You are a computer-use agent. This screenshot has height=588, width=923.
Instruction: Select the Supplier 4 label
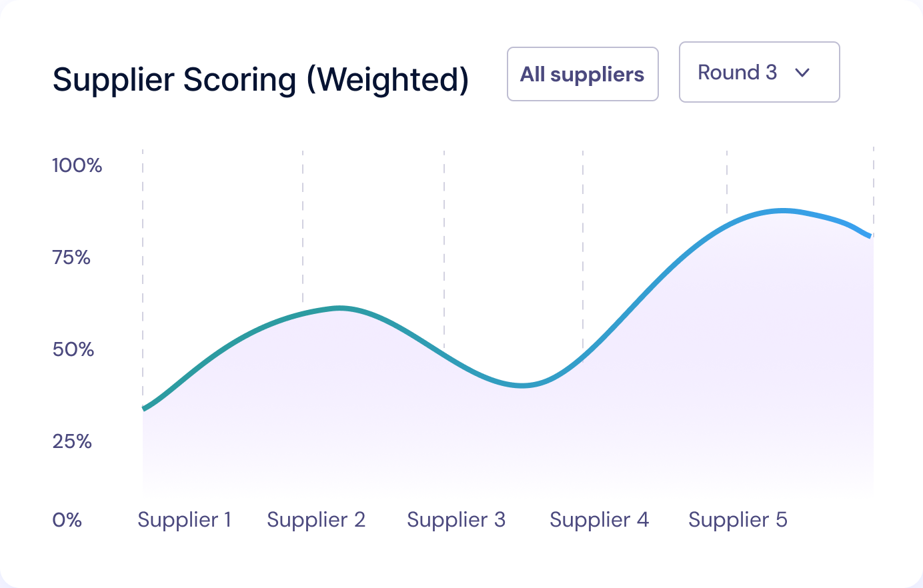pyautogui.click(x=599, y=519)
